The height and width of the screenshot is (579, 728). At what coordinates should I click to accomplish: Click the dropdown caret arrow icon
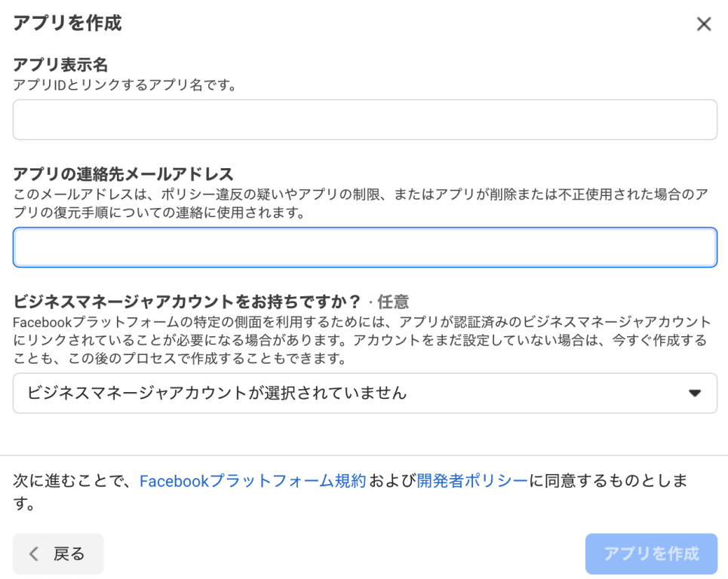pos(694,393)
